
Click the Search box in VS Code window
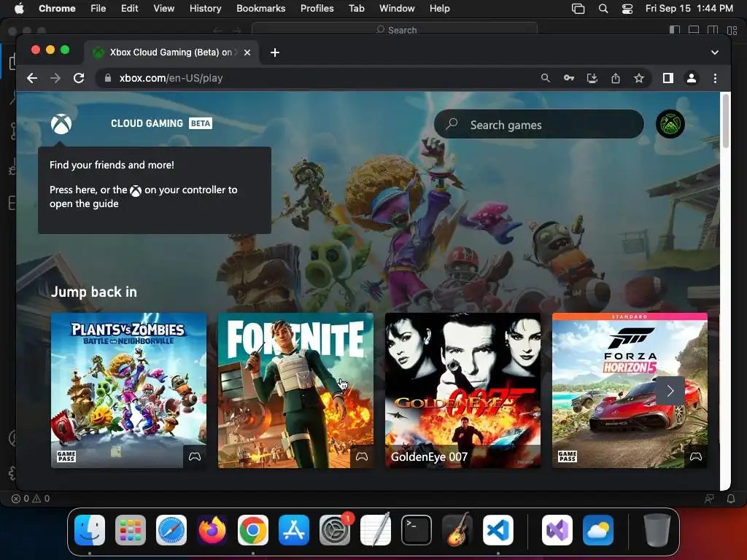pyautogui.click(x=395, y=29)
